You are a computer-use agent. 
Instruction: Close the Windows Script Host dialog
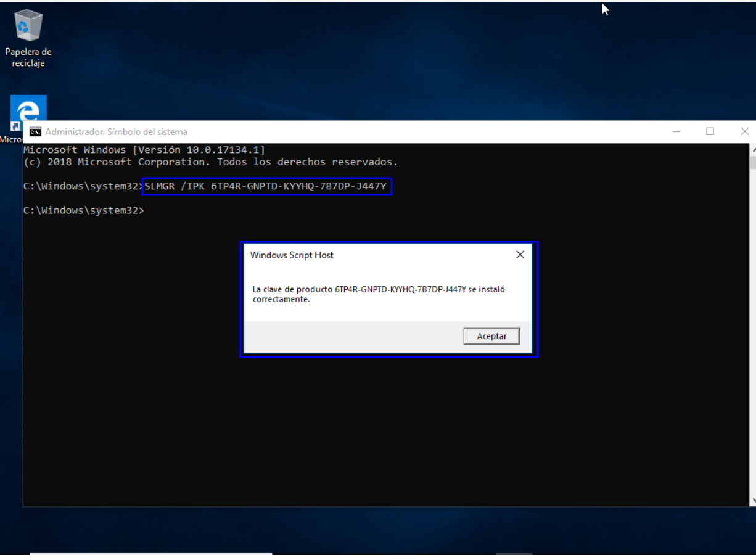[x=520, y=255]
